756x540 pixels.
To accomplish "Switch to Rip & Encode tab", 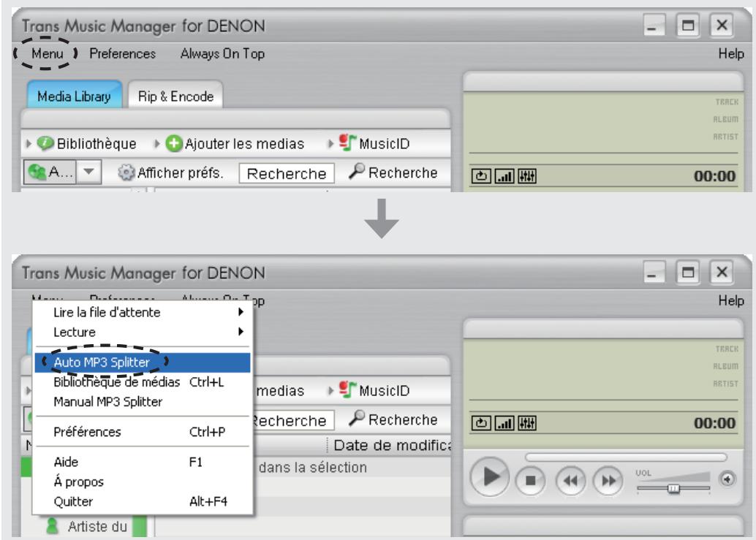I will click(175, 96).
